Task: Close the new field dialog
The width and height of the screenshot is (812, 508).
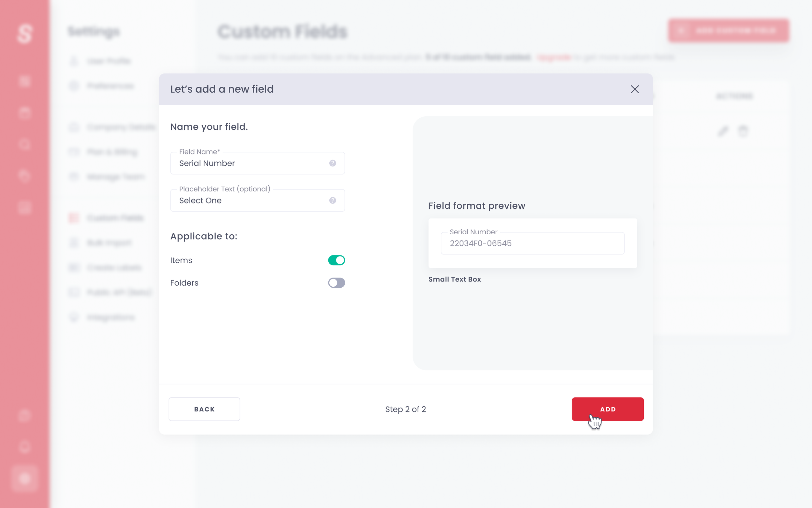Action: click(x=634, y=89)
